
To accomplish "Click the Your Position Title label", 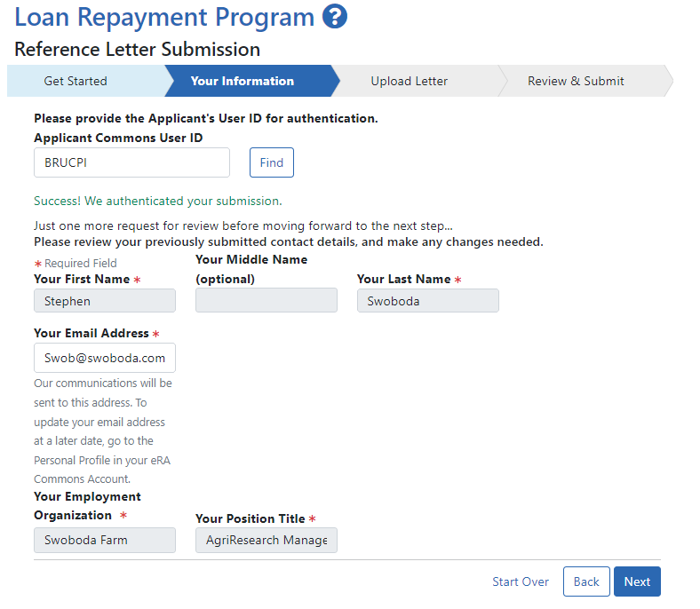I will [x=251, y=518].
